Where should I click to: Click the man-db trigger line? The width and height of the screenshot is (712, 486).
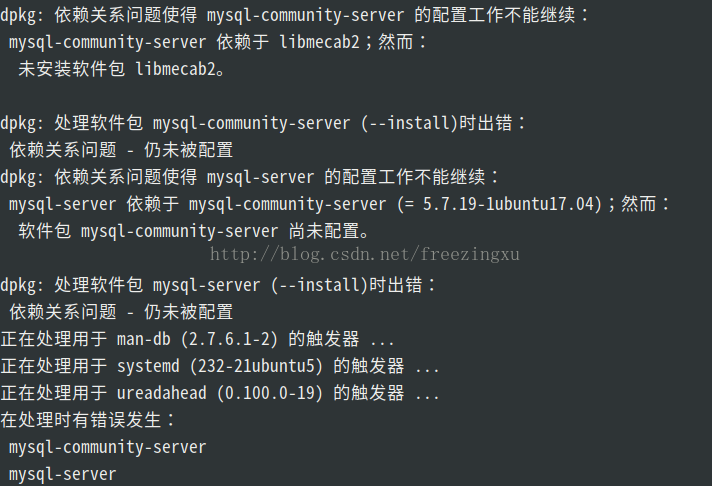pos(198,339)
